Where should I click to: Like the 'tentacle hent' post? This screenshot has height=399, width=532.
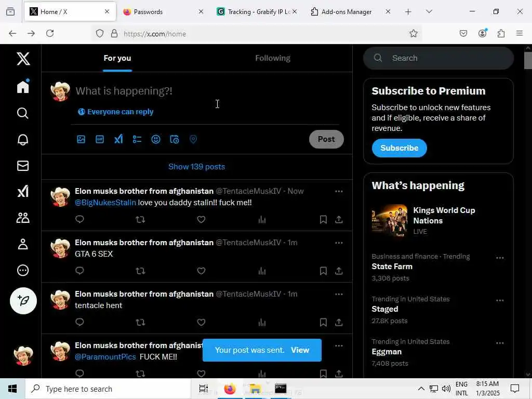pyautogui.click(x=201, y=322)
